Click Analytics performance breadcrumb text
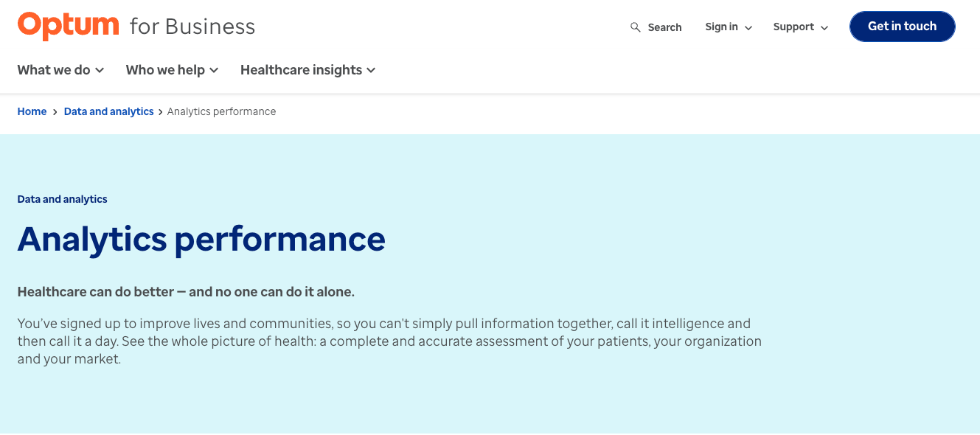This screenshot has width=980, height=435. click(222, 111)
